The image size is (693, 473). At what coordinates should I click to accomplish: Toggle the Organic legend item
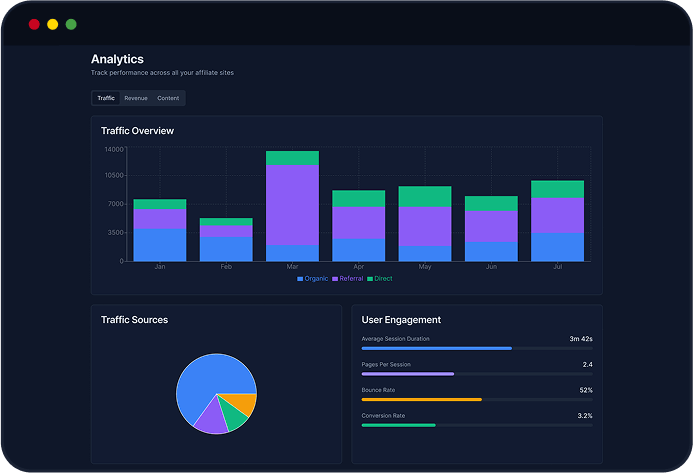[x=312, y=278]
